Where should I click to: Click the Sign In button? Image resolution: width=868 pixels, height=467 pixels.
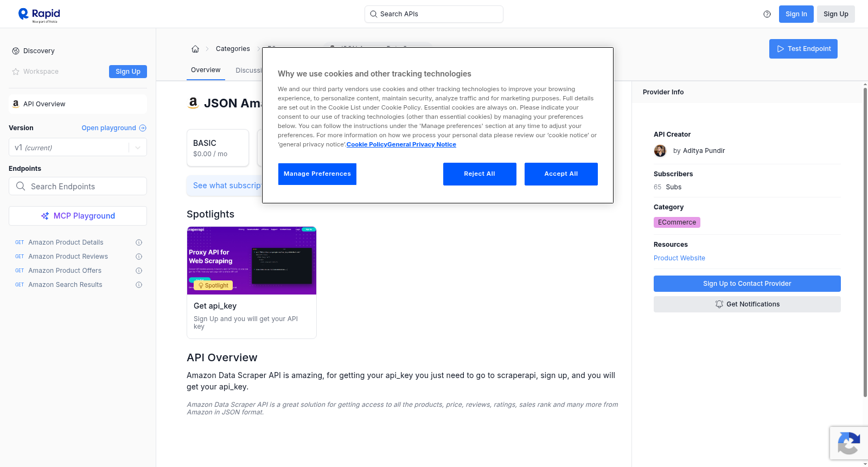coord(796,14)
